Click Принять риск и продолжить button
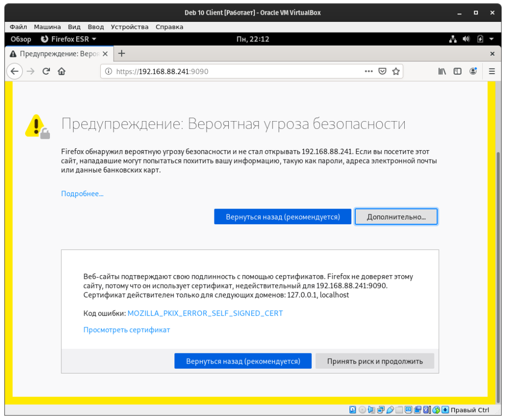Viewport: 506px width, 420px height. click(375, 361)
